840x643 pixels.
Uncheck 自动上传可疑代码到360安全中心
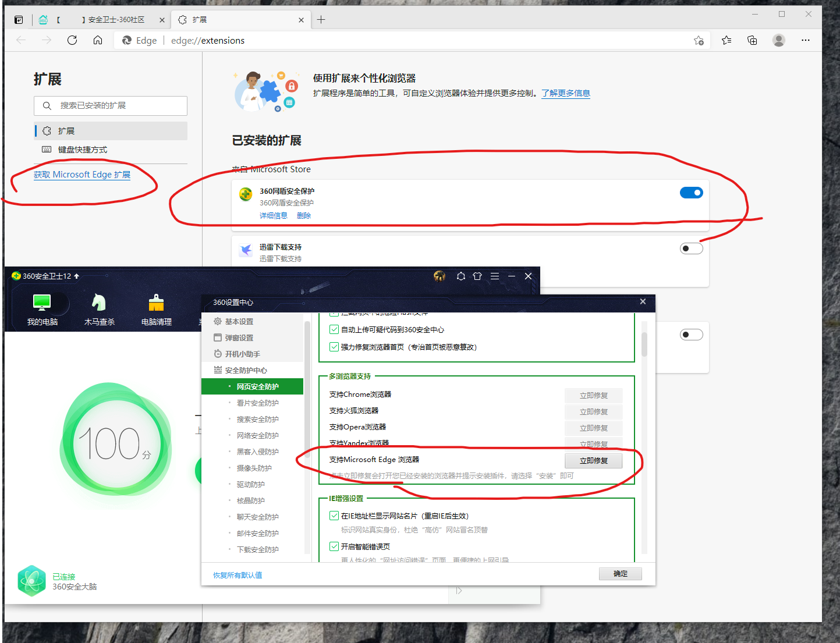[x=334, y=329]
